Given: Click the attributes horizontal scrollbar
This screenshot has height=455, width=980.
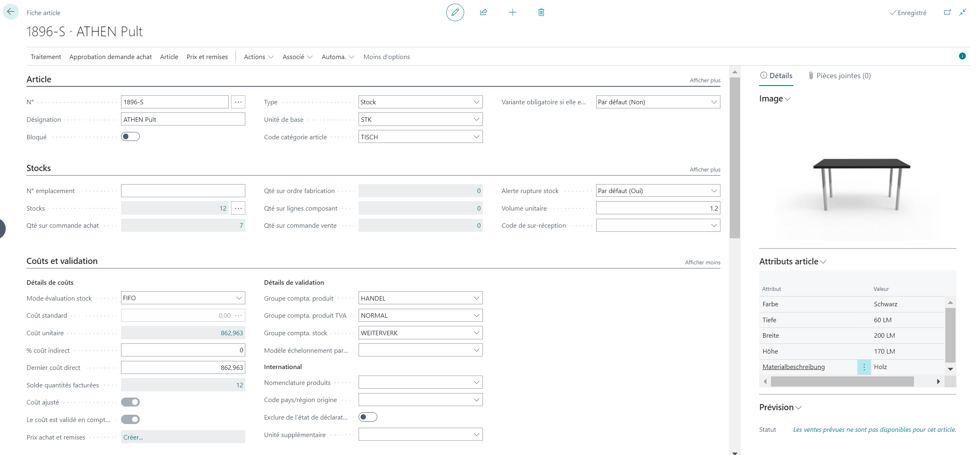Looking at the screenshot, I should [842, 382].
